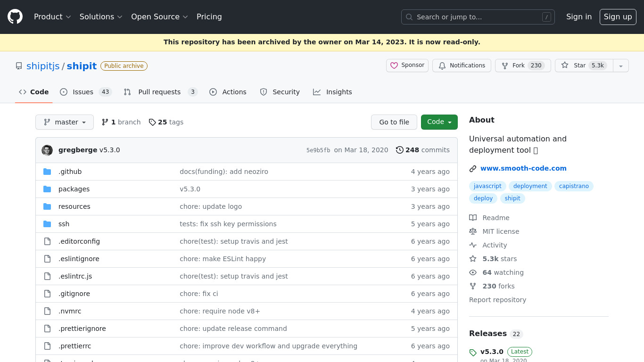Click the .nvmrc file icon

point(47,311)
